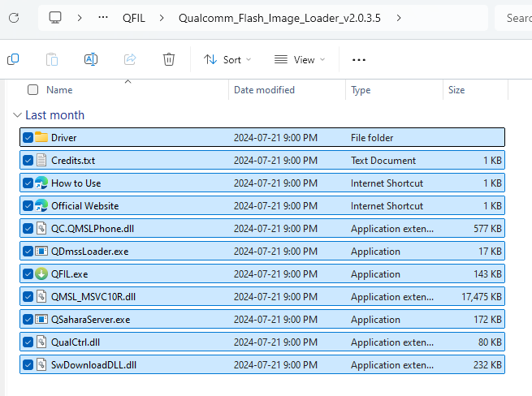Sort by the Name column header
The height and width of the screenshot is (396, 532).
59,90
